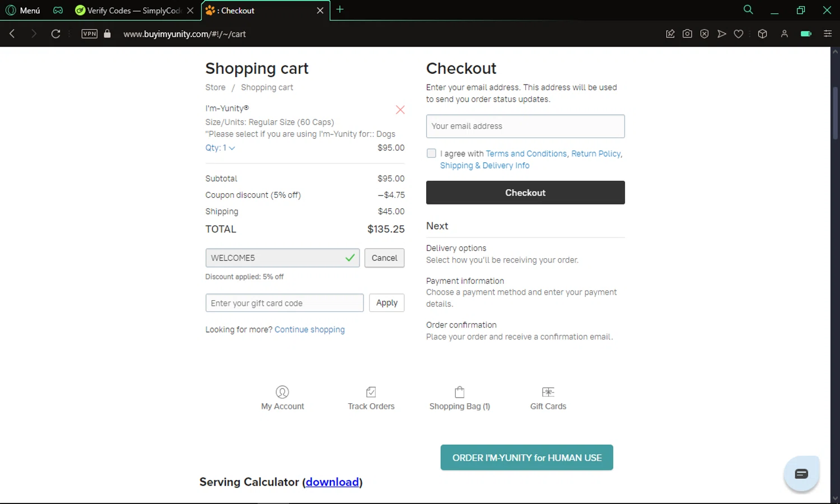Screen dimensions: 840x504
Task: Click the dark Checkout button
Action: click(x=525, y=193)
